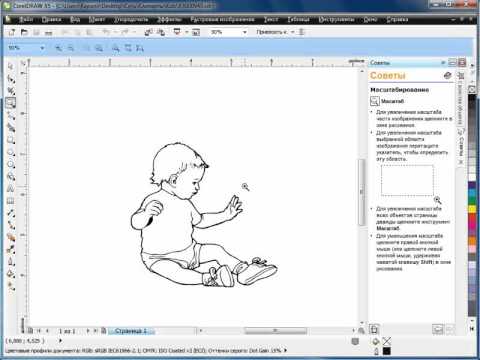The image size is (480, 360).
Task: Open the Правка menu
Action: [51, 20]
